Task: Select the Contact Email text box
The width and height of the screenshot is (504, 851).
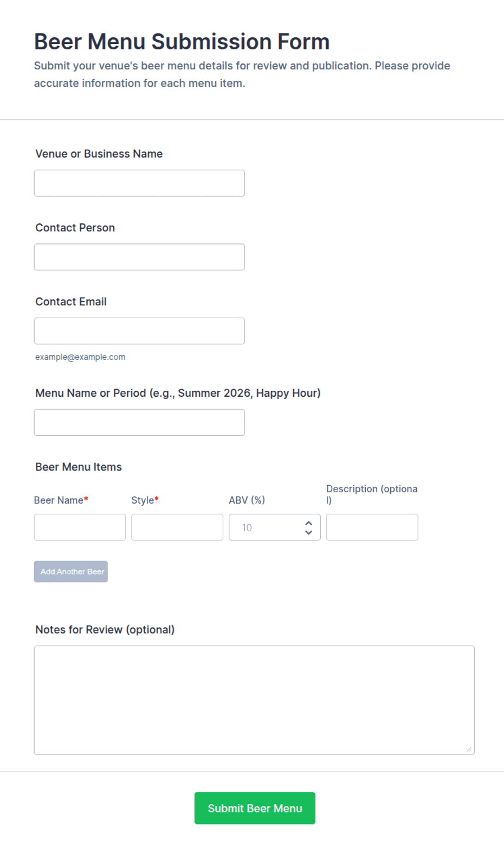Action: 139,331
